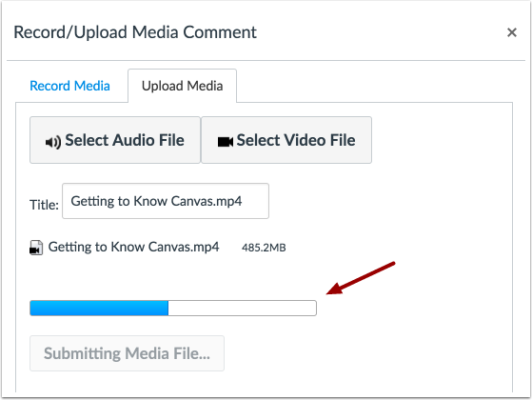Click the Title: label
532x400 pixels.
pyautogui.click(x=44, y=205)
